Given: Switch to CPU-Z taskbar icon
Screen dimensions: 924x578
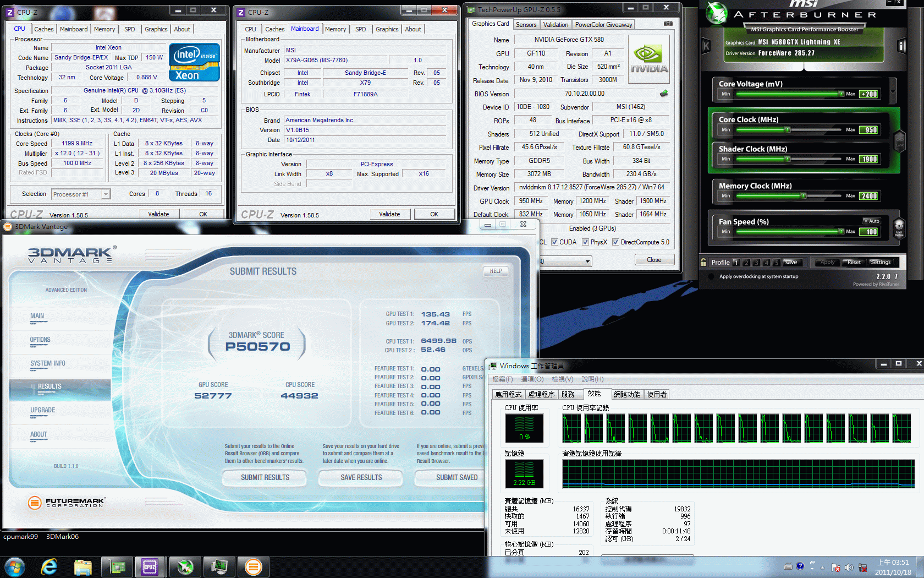Looking at the screenshot, I should pyautogui.click(x=150, y=566).
